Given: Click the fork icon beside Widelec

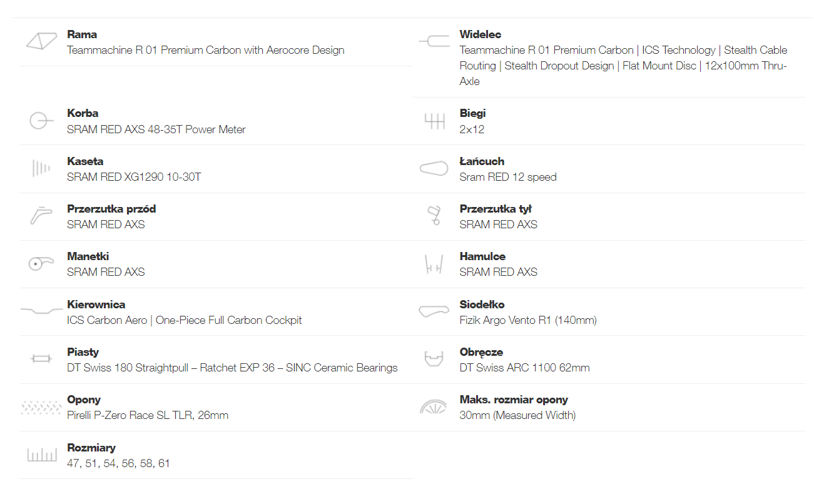Looking at the screenshot, I should [434, 41].
